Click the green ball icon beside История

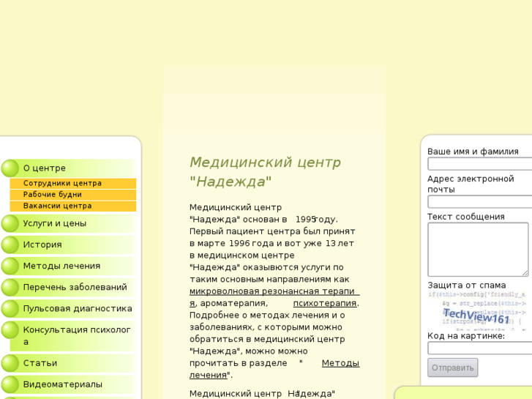10,245
